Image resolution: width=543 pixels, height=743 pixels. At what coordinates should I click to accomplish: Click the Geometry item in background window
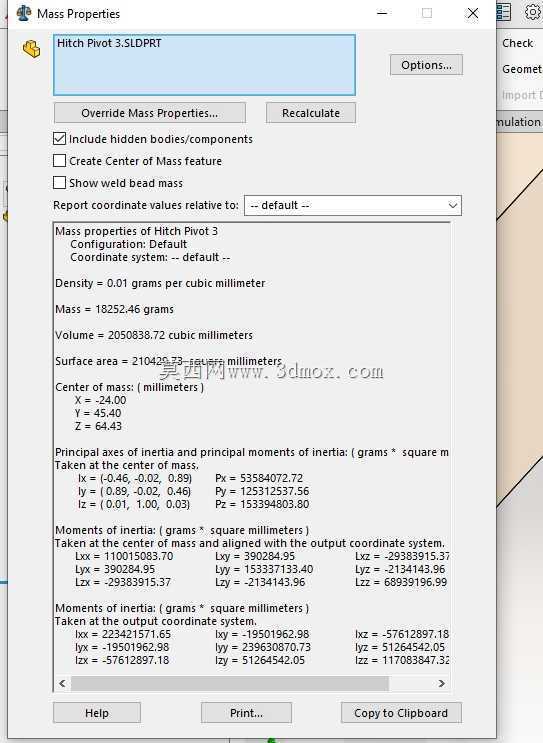point(522,69)
